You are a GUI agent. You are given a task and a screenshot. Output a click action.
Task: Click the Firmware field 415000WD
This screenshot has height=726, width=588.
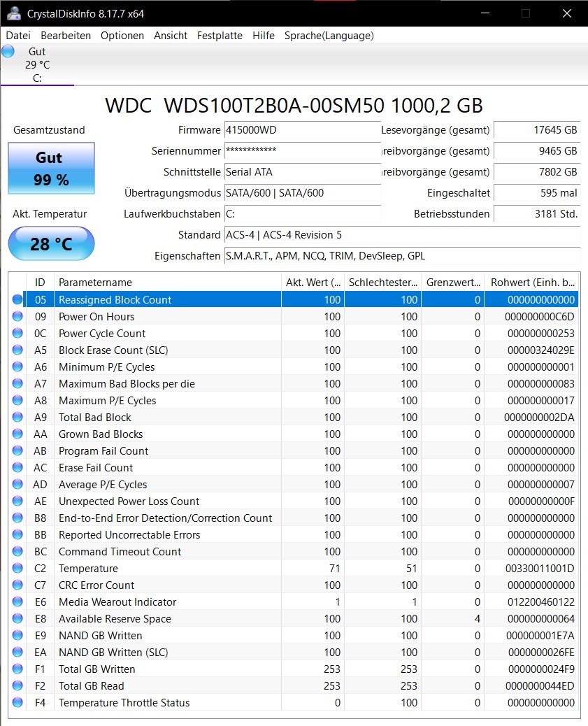302,130
